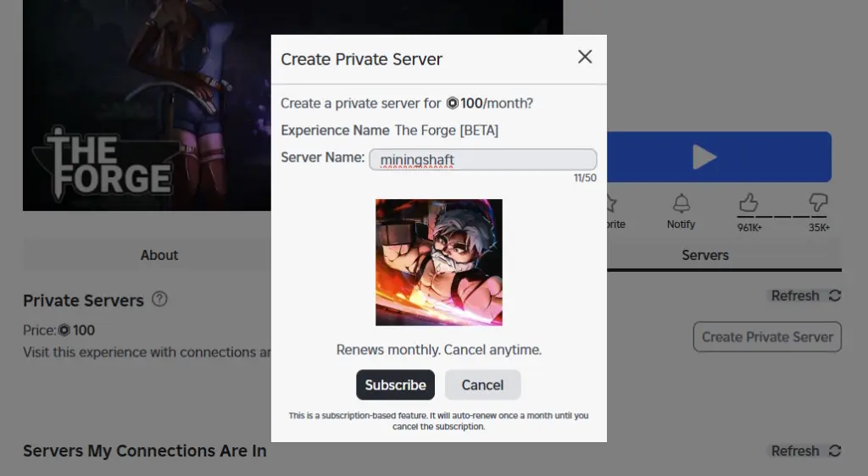The image size is (868, 476).
Task: Click the like-to-dislike ratio bar
Action: [783, 217]
